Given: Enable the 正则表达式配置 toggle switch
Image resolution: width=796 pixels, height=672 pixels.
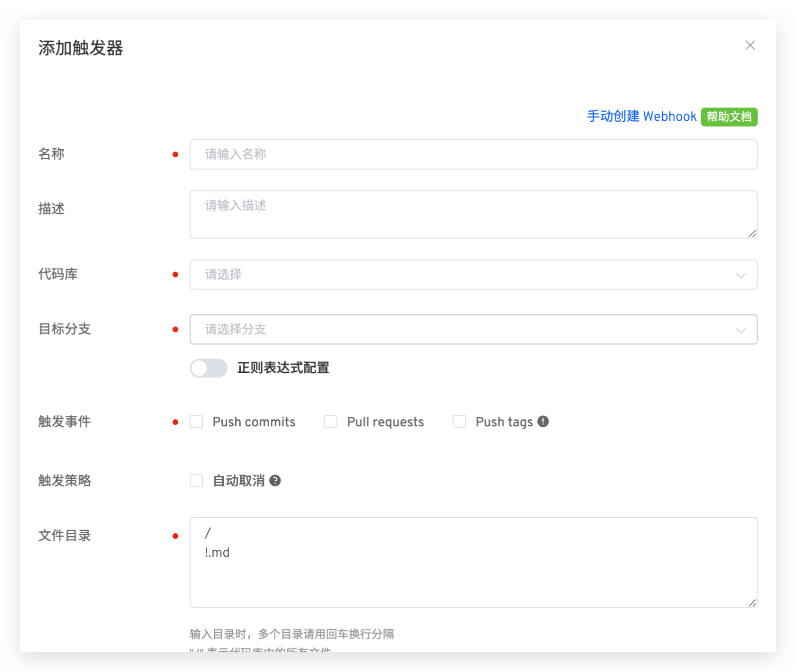Looking at the screenshot, I should click(x=208, y=368).
